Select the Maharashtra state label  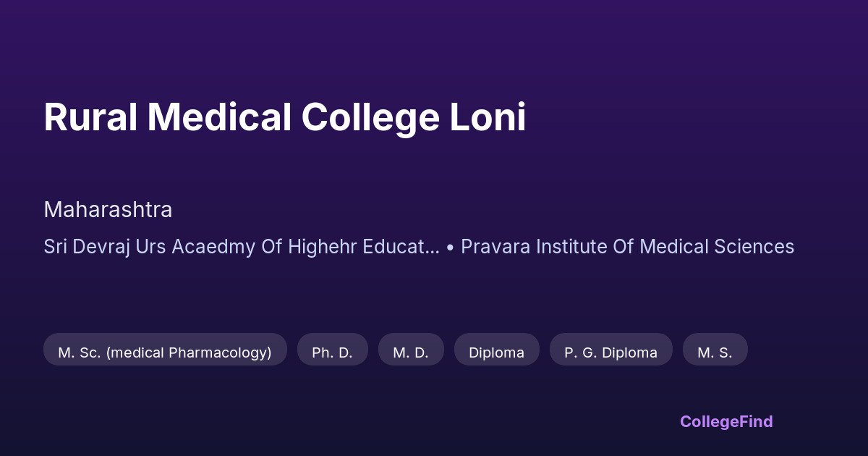[108, 210]
